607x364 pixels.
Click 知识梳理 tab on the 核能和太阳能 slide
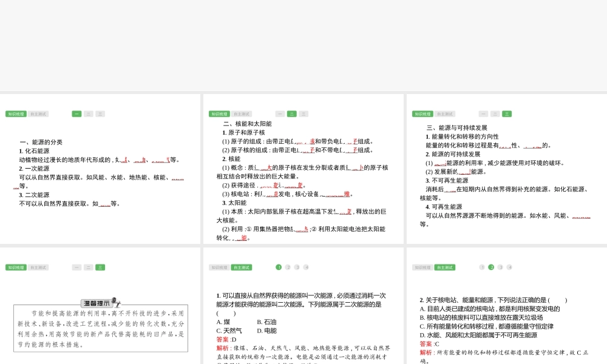pos(219,114)
